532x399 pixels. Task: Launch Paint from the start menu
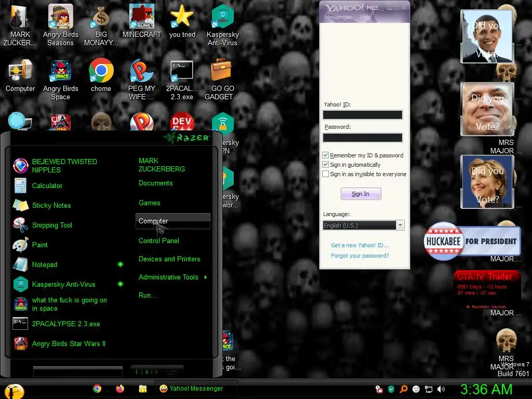click(30, 245)
